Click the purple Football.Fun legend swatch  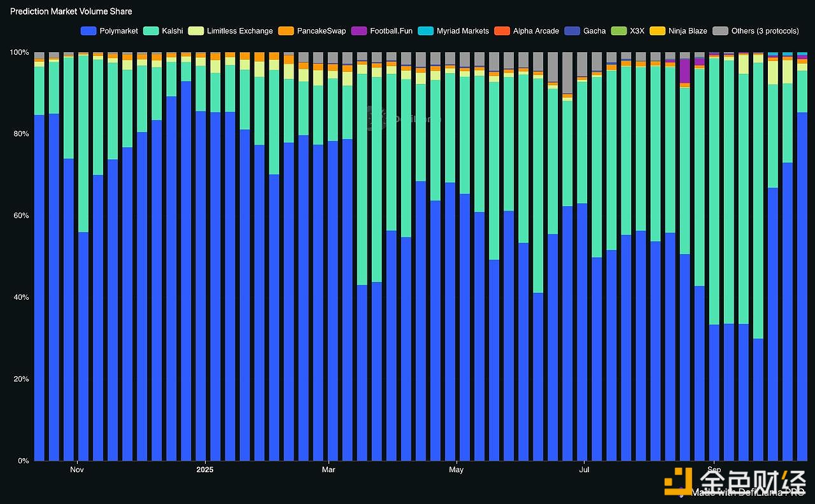[x=359, y=31]
